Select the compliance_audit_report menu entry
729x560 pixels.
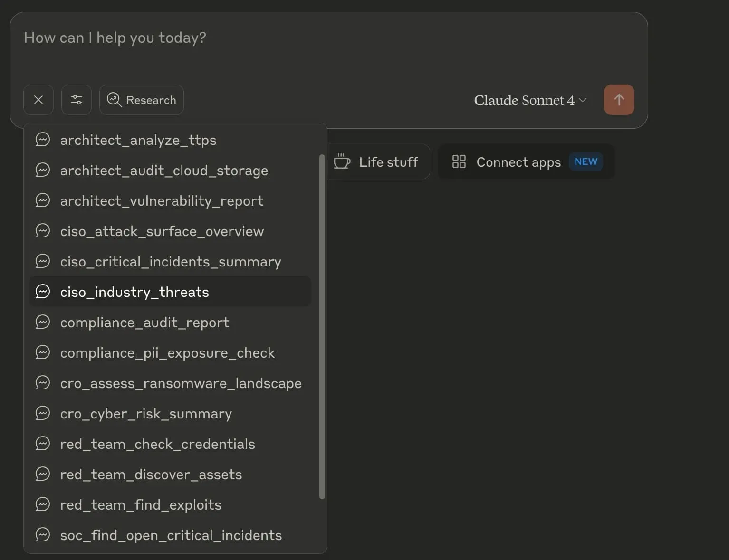click(x=144, y=323)
